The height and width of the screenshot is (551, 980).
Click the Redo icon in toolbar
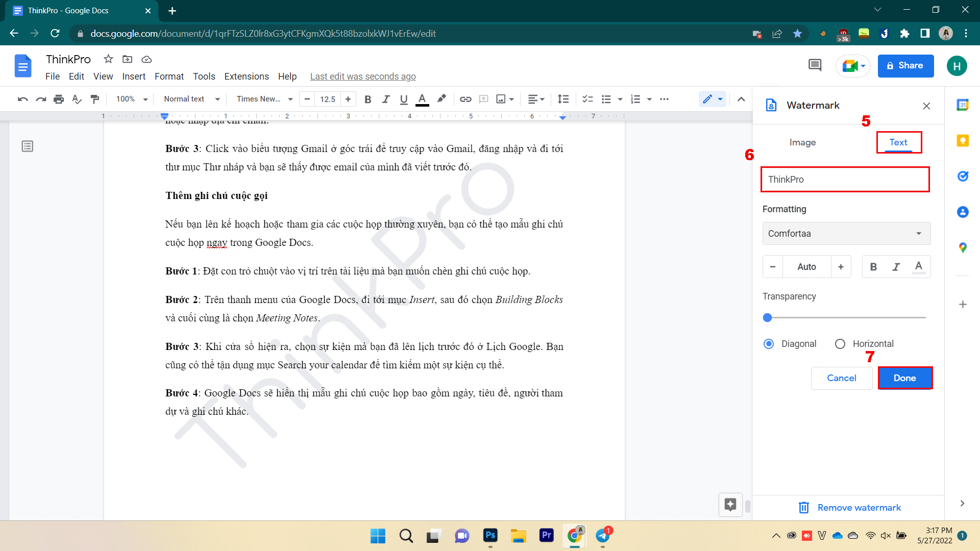(x=41, y=99)
